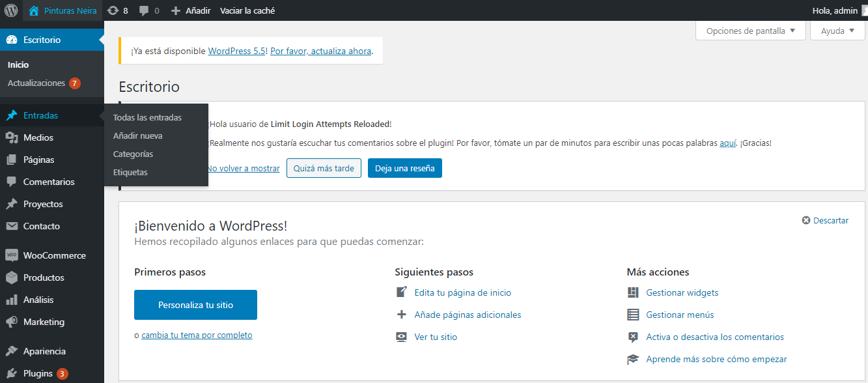Click the pushpin icon for Entradas
This screenshot has width=868, height=383.
tap(12, 115)
